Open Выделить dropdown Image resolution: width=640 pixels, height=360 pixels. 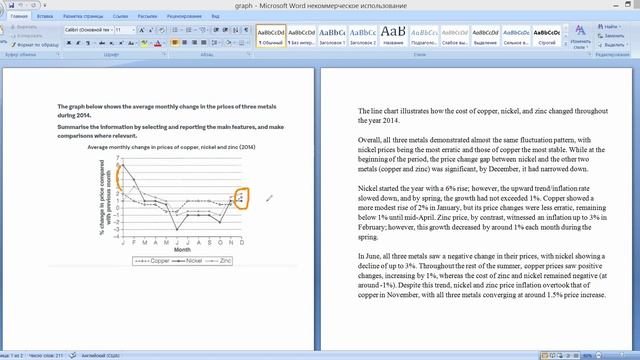613,45
